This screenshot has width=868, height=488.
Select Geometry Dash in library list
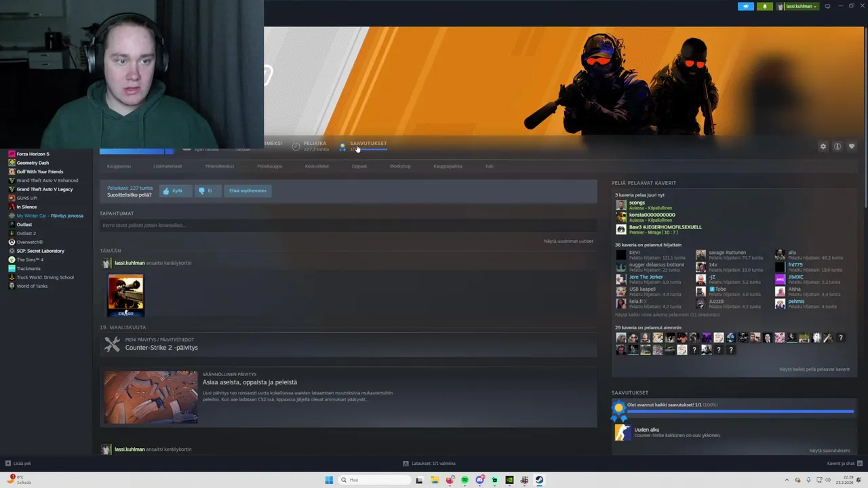(33, 163)
